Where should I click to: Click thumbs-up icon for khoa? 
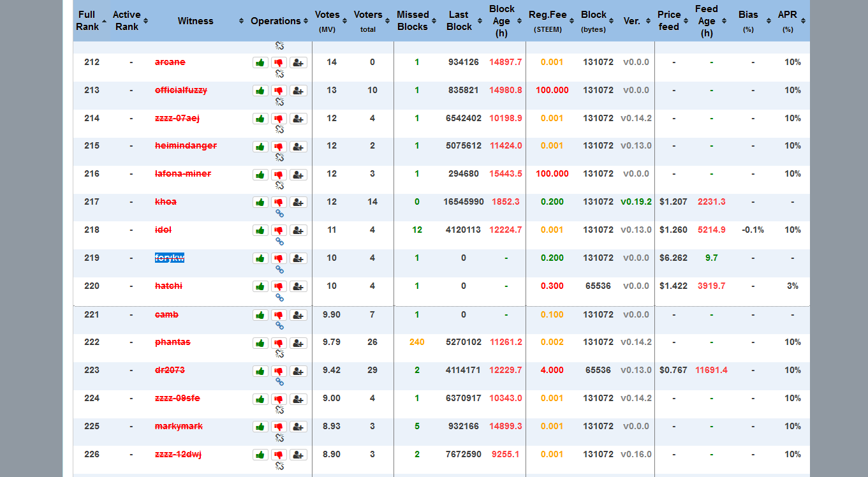click(260, 202)
